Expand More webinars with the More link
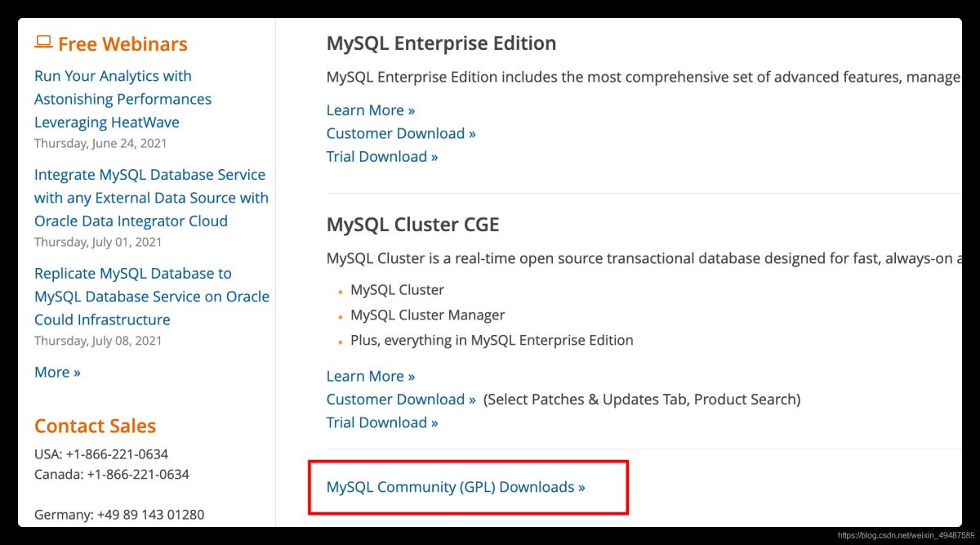 (57, 372)
